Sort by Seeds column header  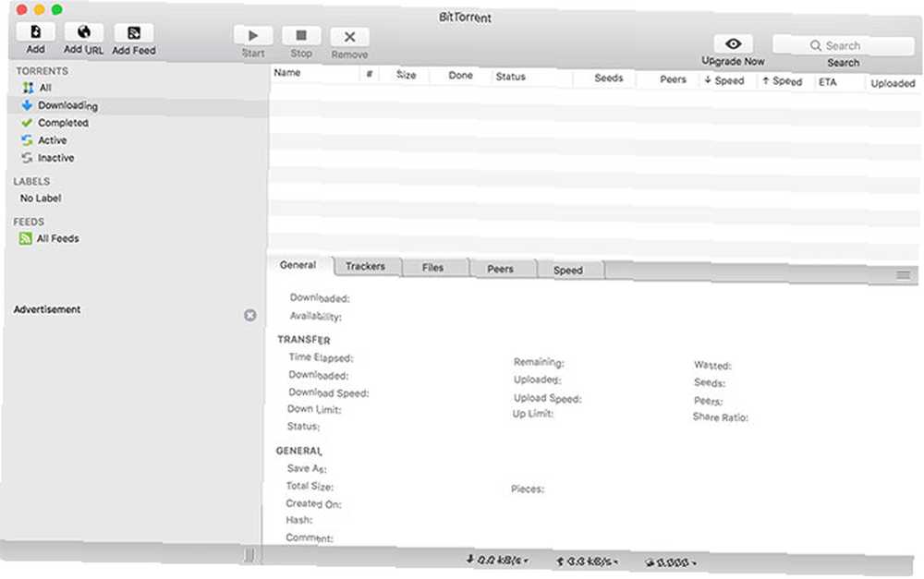pos(609,78)
